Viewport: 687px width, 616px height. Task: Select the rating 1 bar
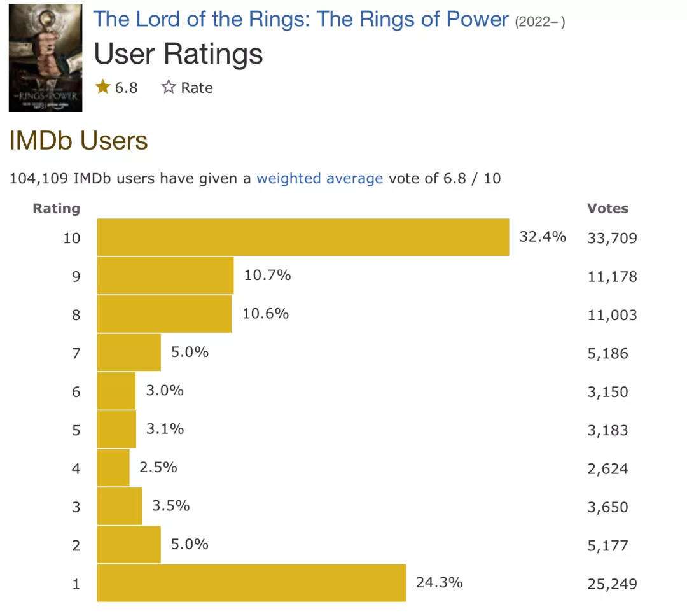(251, 583)
